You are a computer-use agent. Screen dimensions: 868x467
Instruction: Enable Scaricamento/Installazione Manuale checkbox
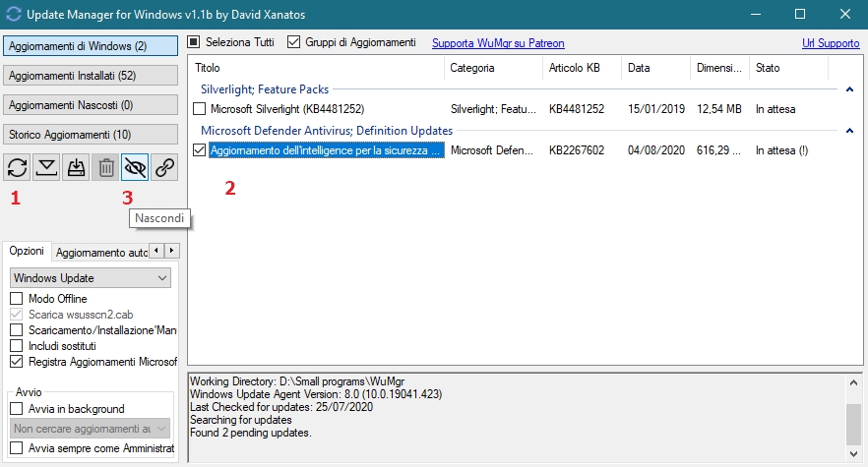click(x=17, y=330)
